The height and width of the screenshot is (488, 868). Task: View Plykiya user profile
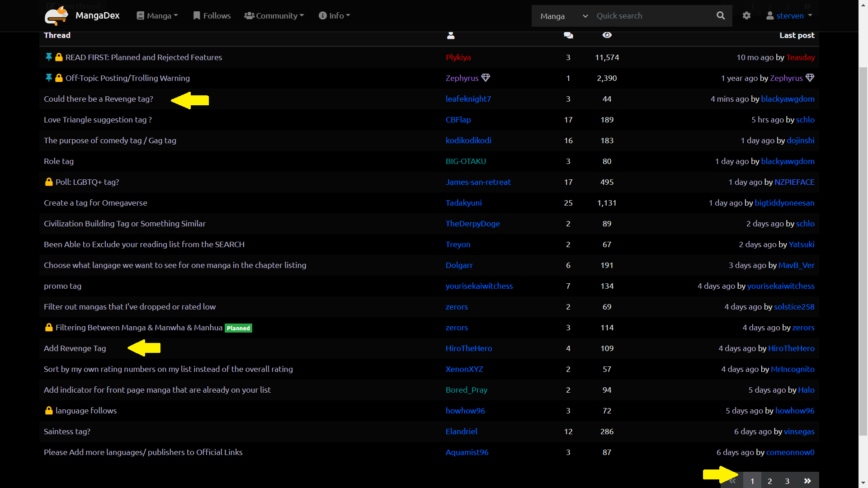(x=458, y=57)
